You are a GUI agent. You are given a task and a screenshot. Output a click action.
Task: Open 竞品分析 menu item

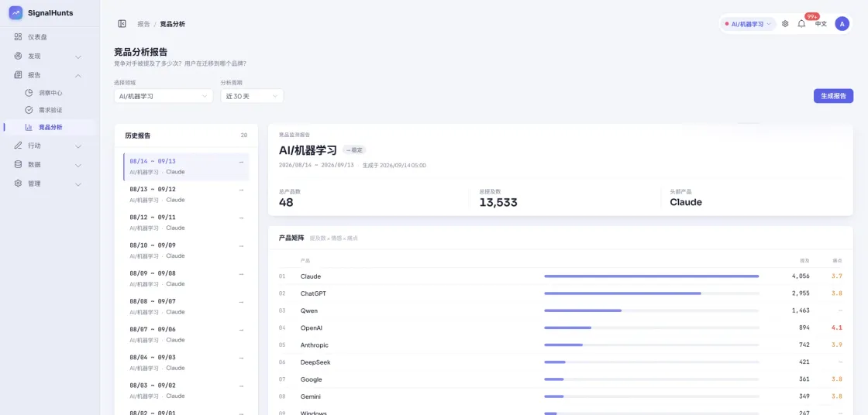coord(50,127)
